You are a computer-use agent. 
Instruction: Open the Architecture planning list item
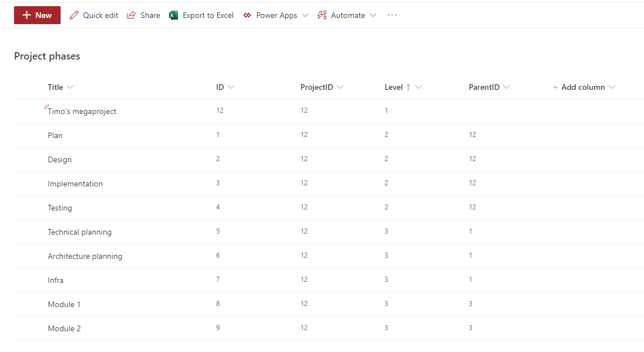[x=85, y=256]
